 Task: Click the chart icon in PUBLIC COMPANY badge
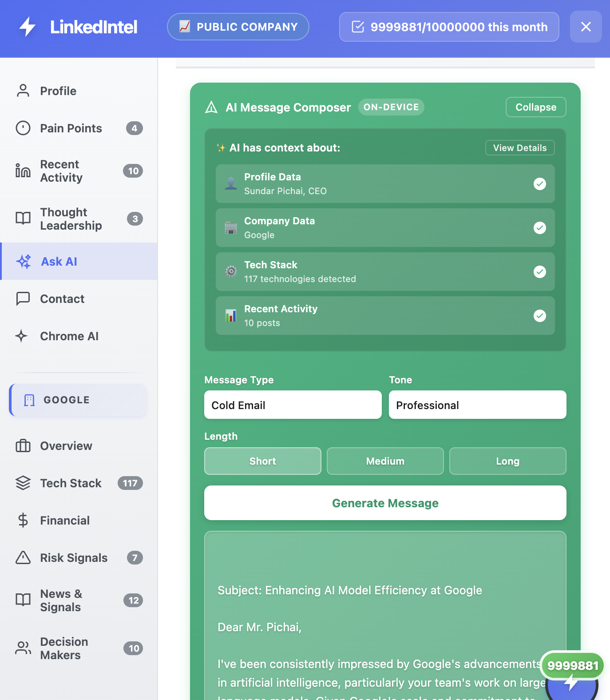pos(185,27)
